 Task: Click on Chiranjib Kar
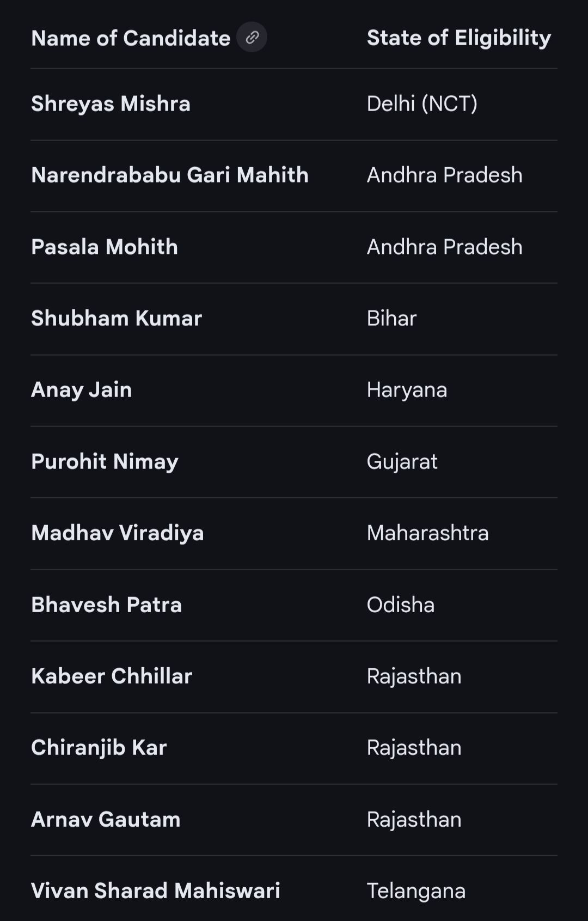99,747
